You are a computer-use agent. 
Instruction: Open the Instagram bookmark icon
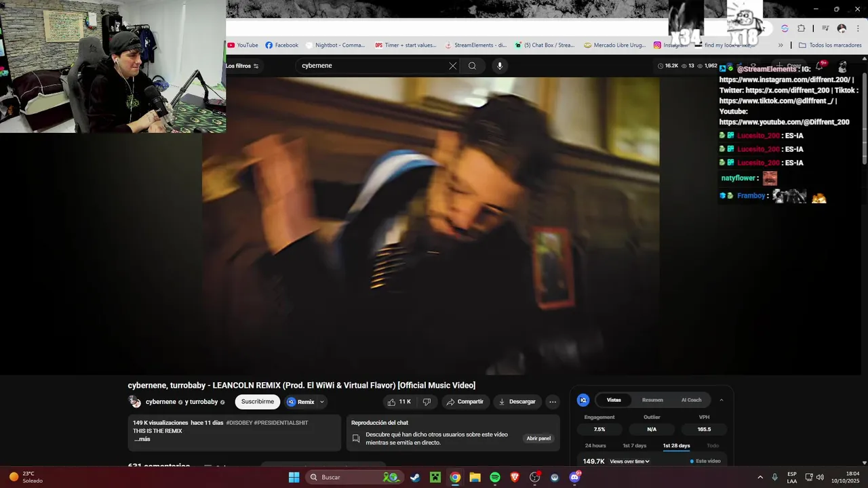(658, 45)
